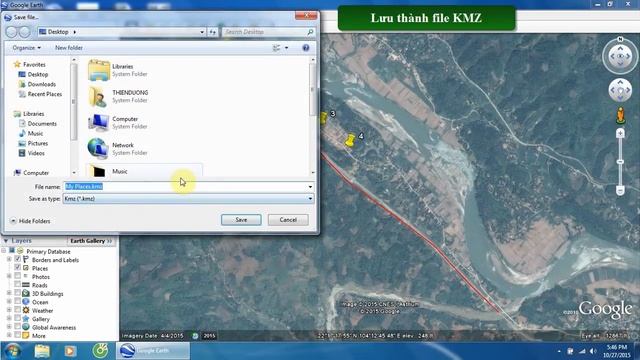Enable the Ocean layer checkbox
This screenshot has height=360, width=640.
pyautogui.click(x=18, y=302)
